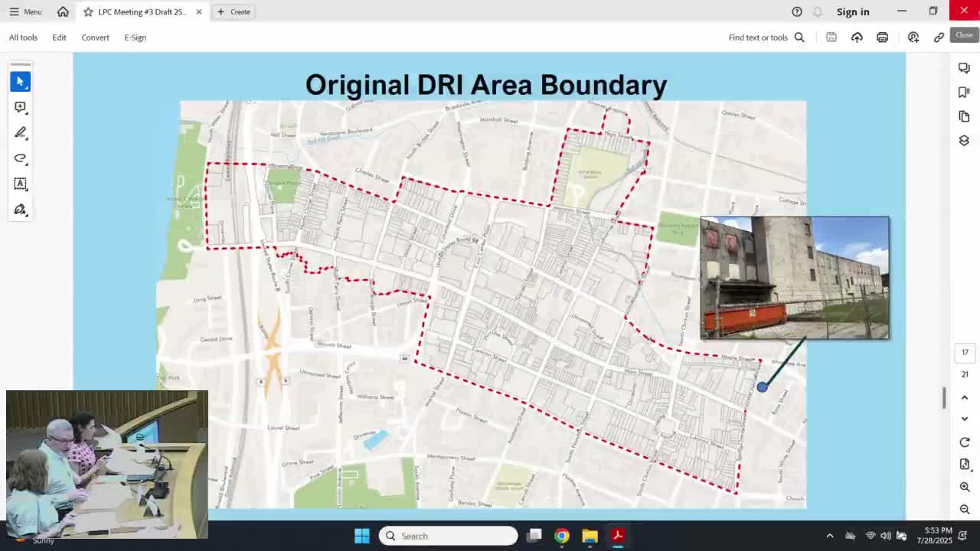Show hidden taskbar icons
The image size is (980, 551).
click(x=830, y=536)
